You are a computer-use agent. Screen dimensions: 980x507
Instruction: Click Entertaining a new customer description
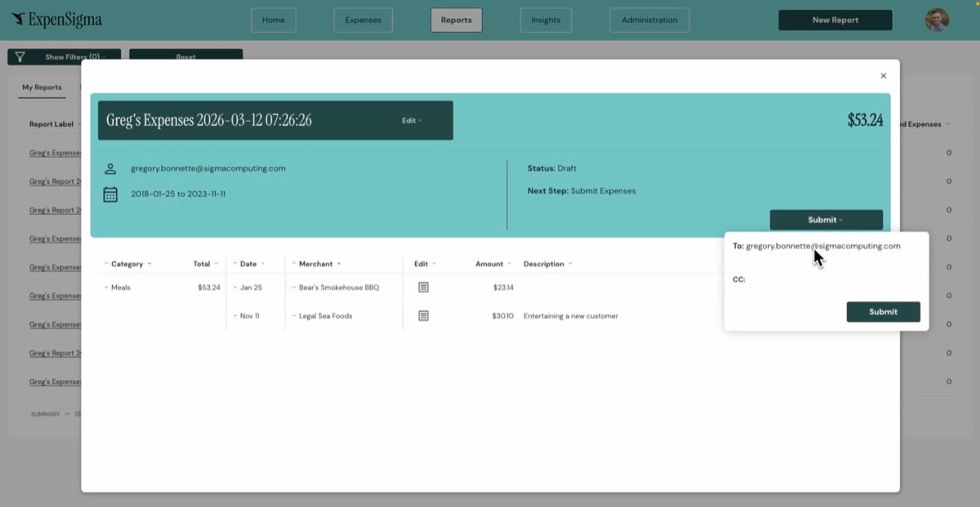tap(571, 316)
